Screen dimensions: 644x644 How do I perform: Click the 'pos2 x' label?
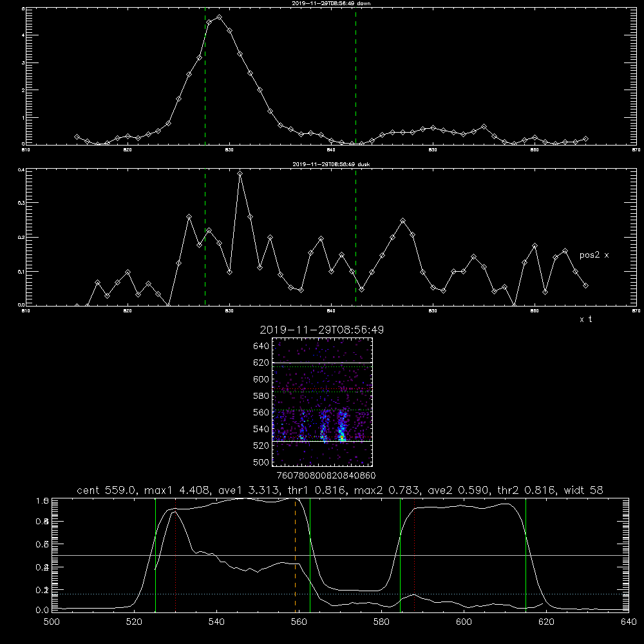(x=594, y=255)
